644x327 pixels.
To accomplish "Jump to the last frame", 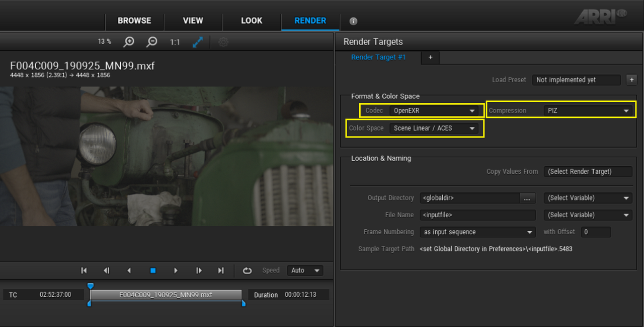I will coord(221,271).
